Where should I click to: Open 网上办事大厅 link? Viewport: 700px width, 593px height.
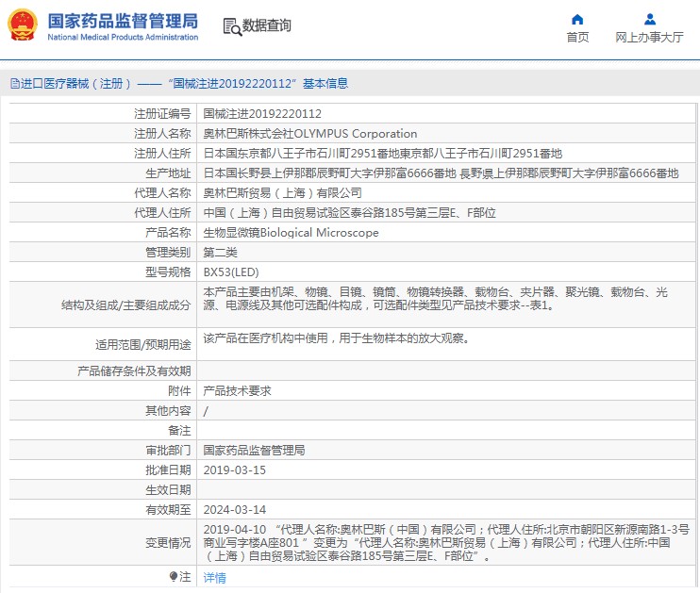click(x=649, y=37)
